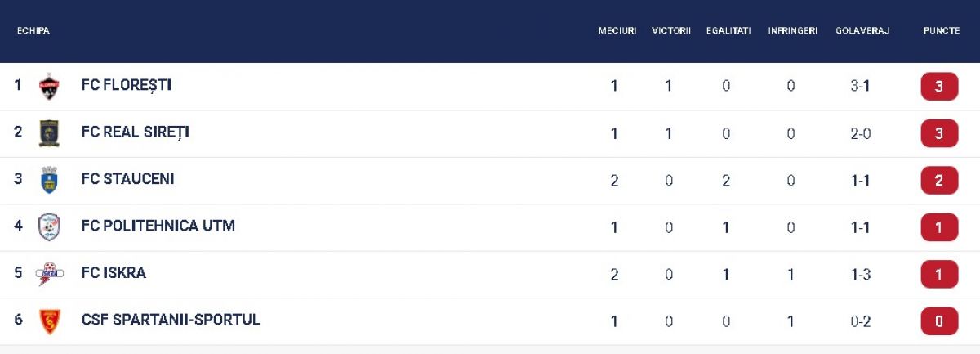Click the FC Florești team crest
This screenshot has height=354, width=980.
coord(49,87)
